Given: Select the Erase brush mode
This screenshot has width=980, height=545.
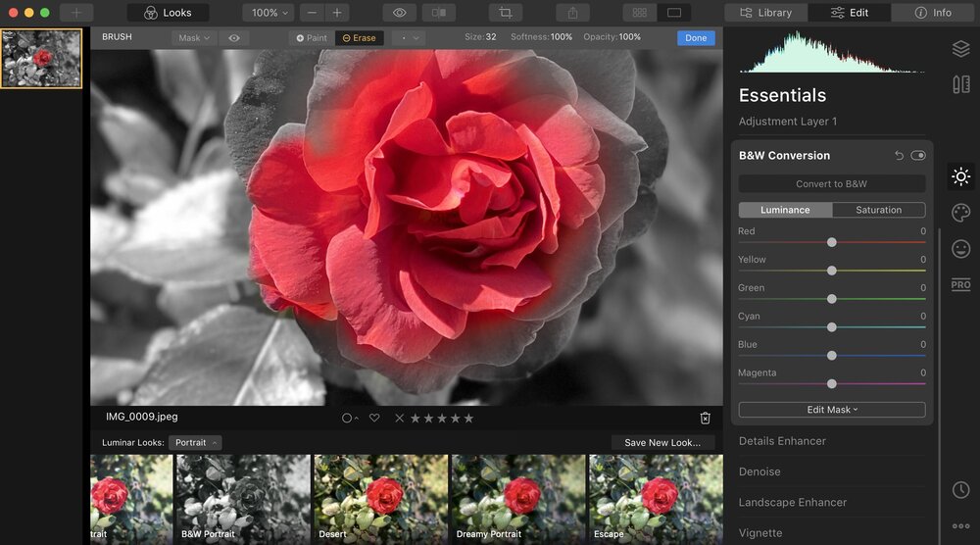Looking at the screenshot, I should tap(359, 38).
